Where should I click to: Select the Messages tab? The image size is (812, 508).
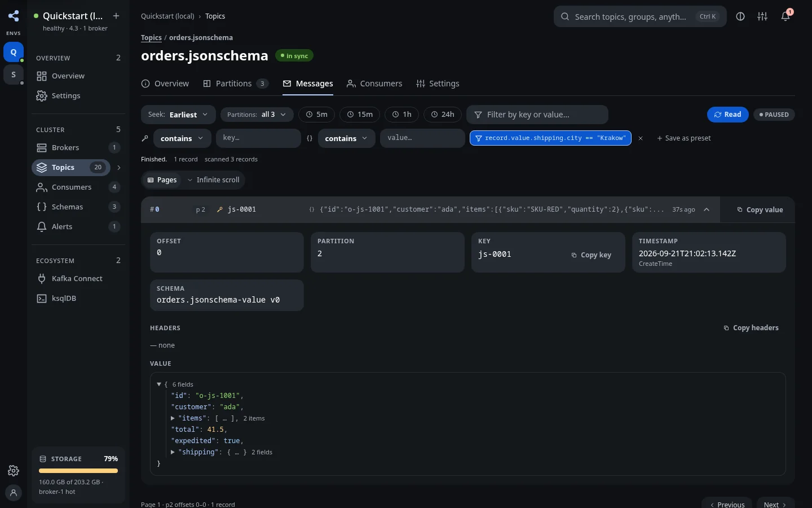click(x=308, y=84)
